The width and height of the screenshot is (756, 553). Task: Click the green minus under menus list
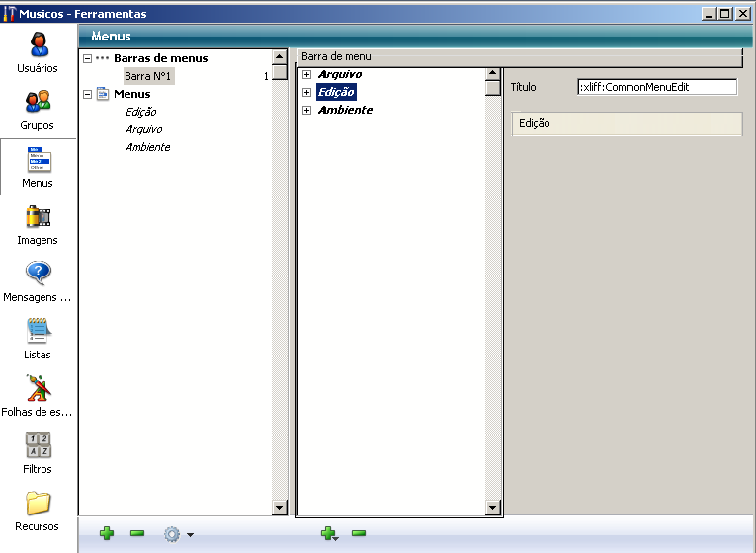tap(137, 533)
